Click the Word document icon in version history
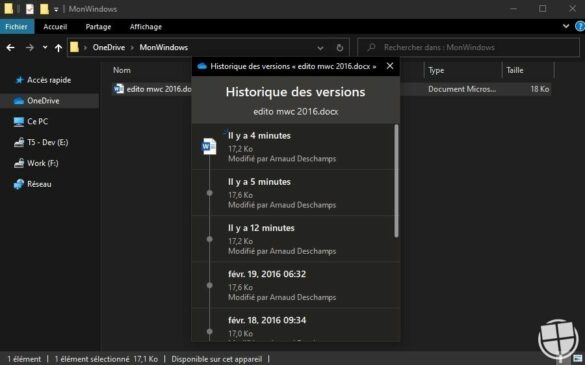585x365 pixels. [209, 146]
